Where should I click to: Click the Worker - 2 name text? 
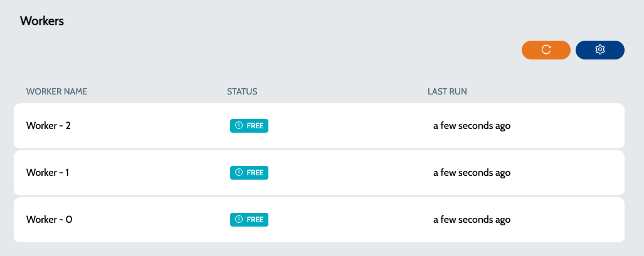click(48, 126)
